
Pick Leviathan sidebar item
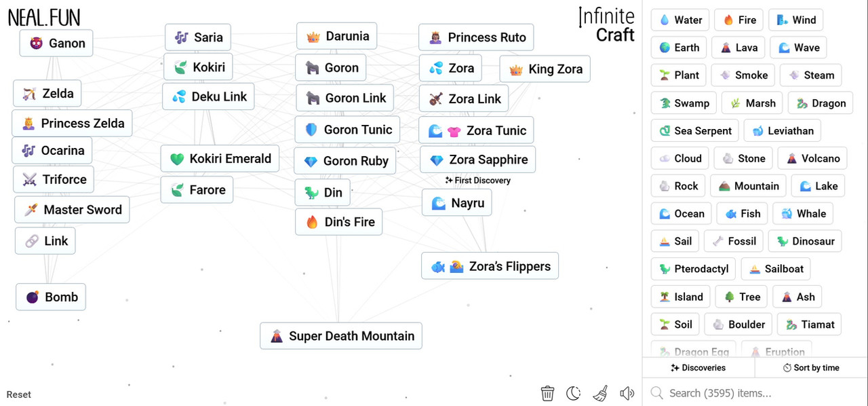pos(783,130)
